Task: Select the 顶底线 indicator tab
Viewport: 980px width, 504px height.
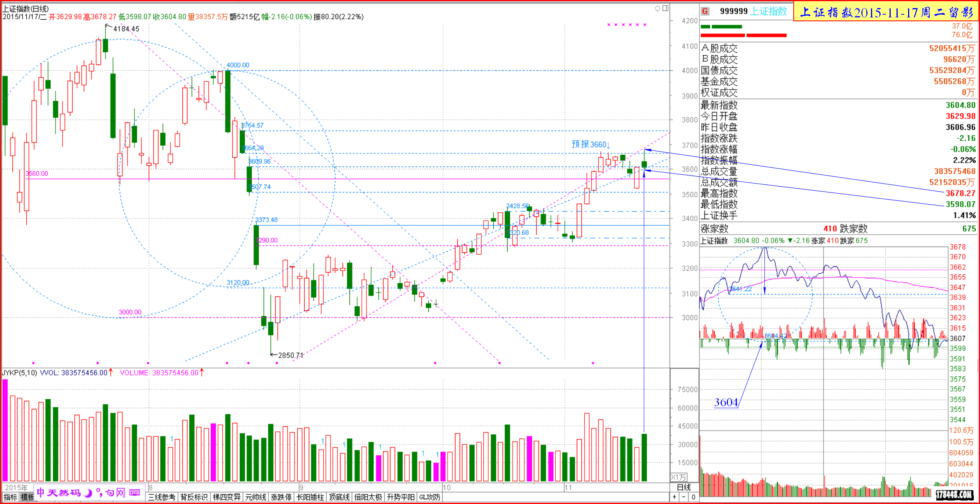Action: [339, 497]
